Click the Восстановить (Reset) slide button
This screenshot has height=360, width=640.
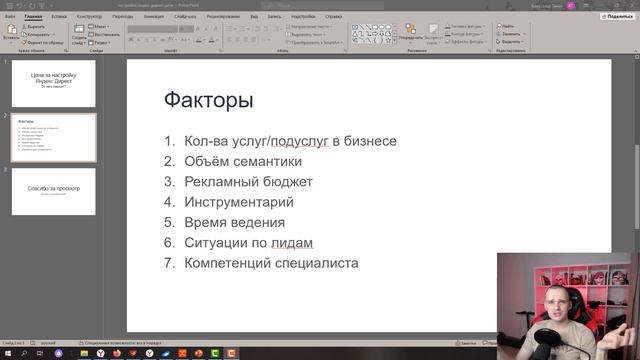click(x=104, y=35)
